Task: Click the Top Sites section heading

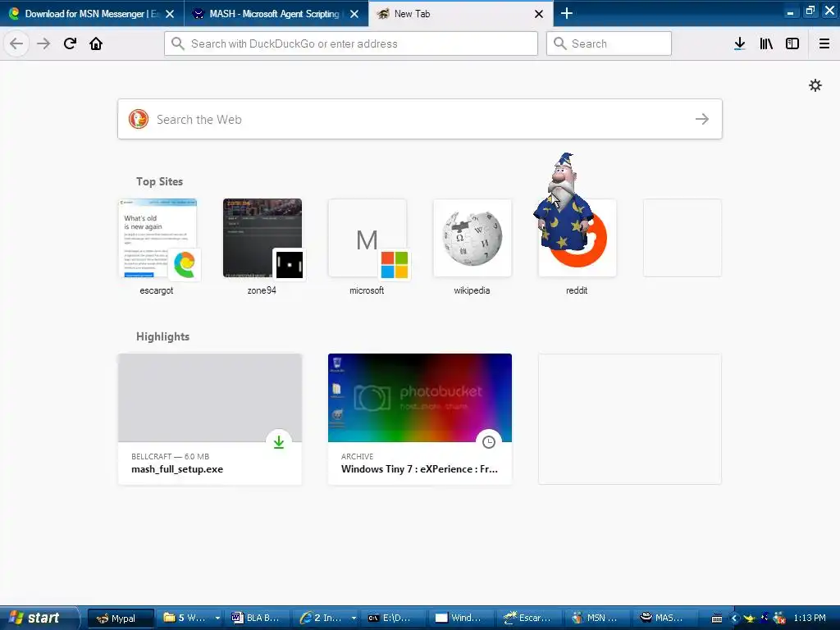Action: click(x=160, y=181)
